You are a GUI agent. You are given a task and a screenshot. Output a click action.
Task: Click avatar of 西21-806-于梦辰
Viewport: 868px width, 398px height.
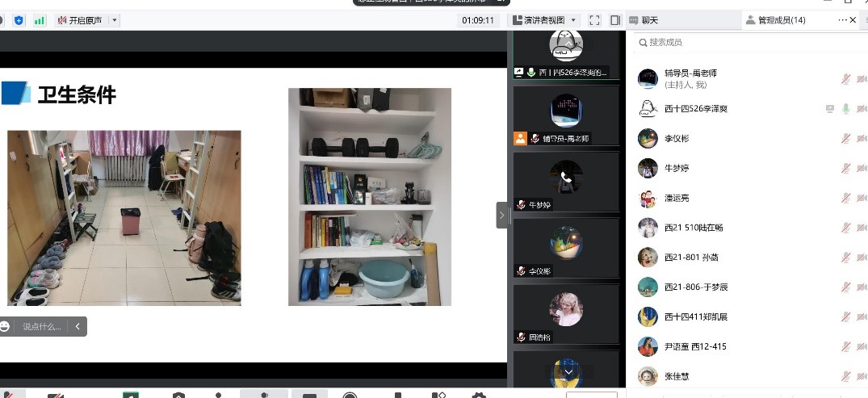tap(648, 287)
